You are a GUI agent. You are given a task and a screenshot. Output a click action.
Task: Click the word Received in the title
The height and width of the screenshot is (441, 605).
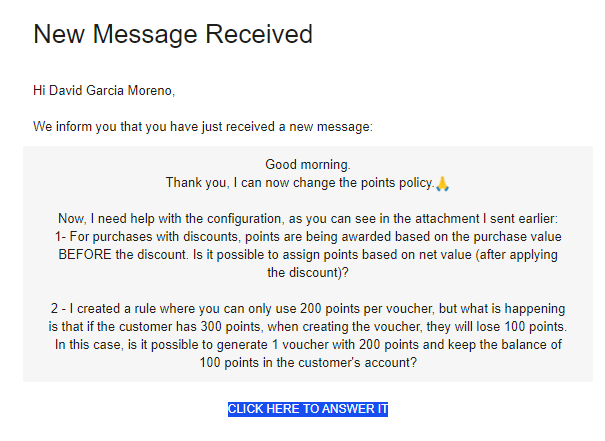coord(259,34)
